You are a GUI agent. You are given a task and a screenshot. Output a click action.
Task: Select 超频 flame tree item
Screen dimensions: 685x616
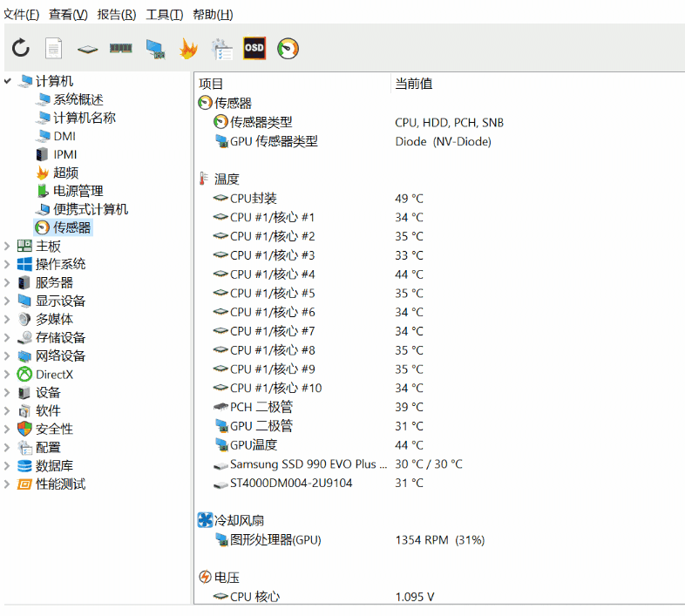65,173
